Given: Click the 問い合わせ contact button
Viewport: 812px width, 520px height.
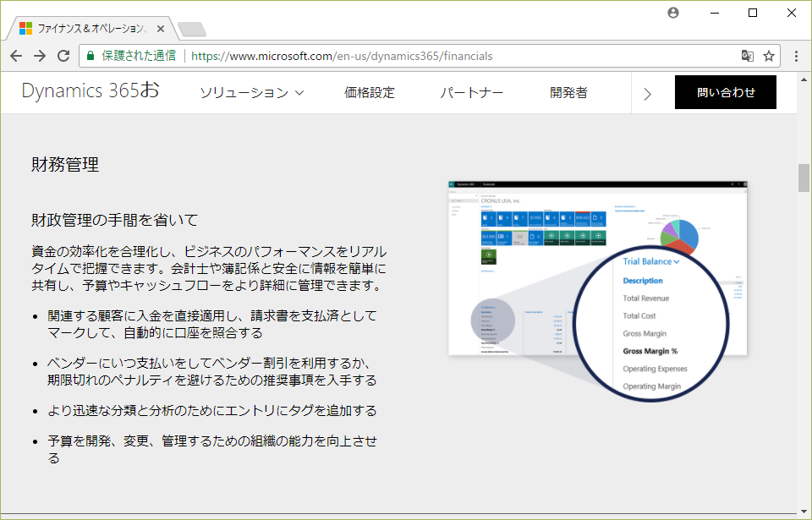Looking at the screenshot, I should coord(726,92).
